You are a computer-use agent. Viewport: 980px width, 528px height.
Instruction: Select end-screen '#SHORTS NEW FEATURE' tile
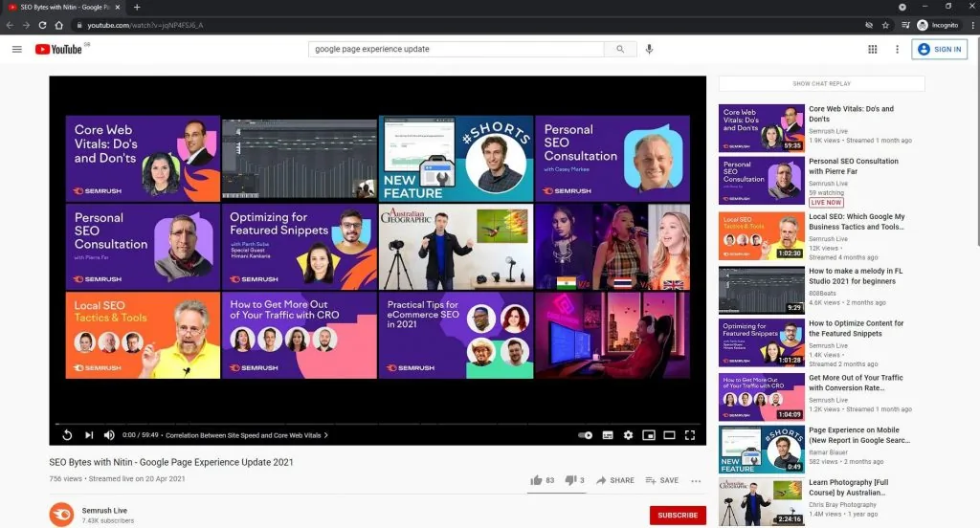coord(457,158)
